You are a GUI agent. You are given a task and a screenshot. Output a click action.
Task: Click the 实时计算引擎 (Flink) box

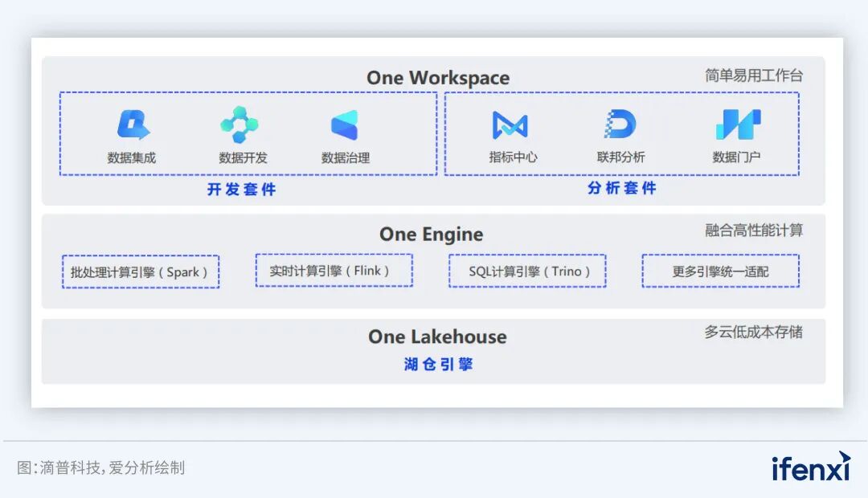(334, 271)
